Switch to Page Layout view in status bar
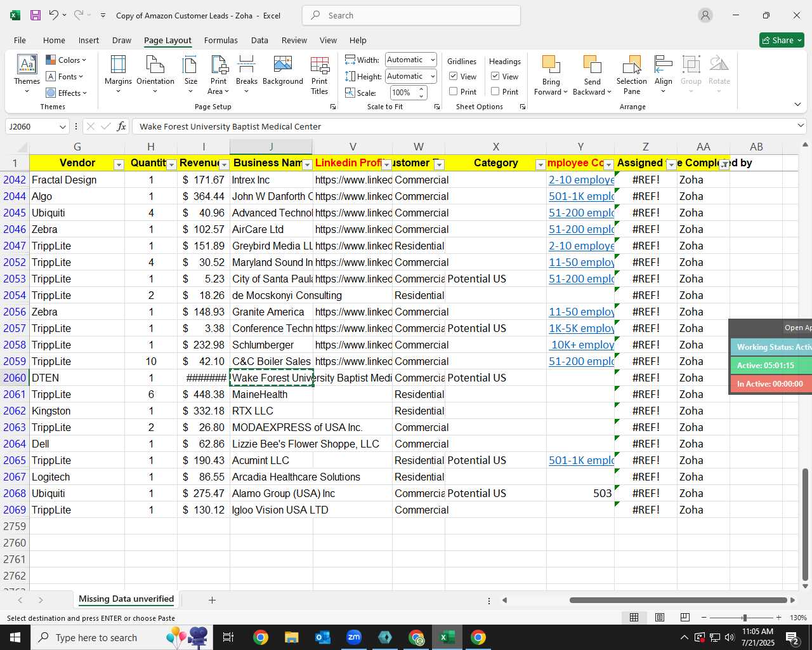812x650 pixels. (x=659, y=618)
